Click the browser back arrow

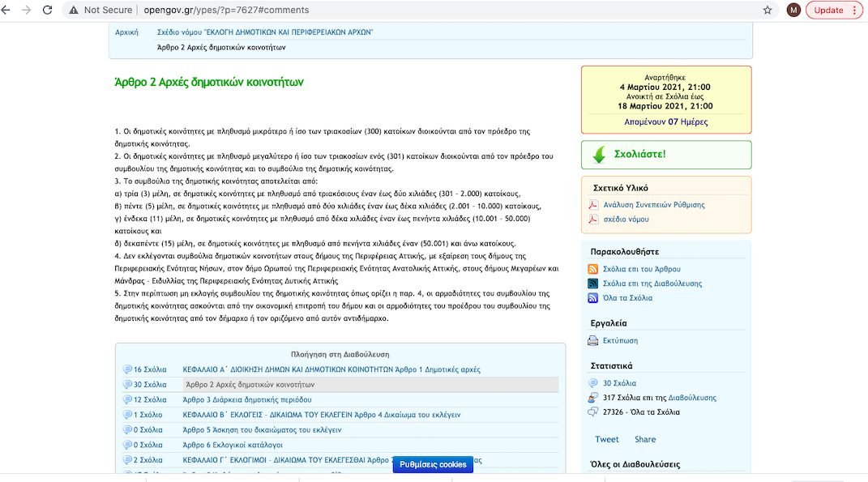(6, 10)
